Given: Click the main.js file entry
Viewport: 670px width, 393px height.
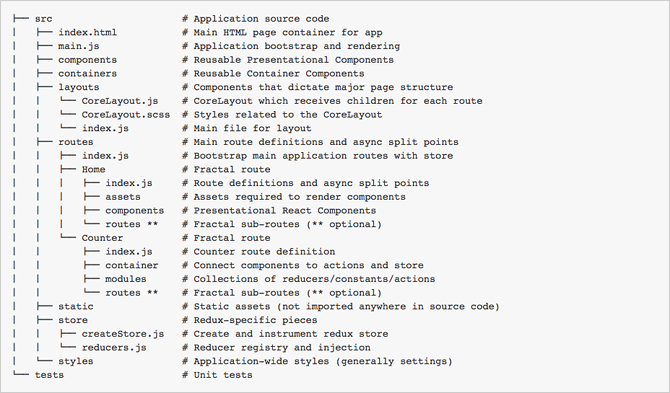Looking at the screenshot, I should click(79, 46).
